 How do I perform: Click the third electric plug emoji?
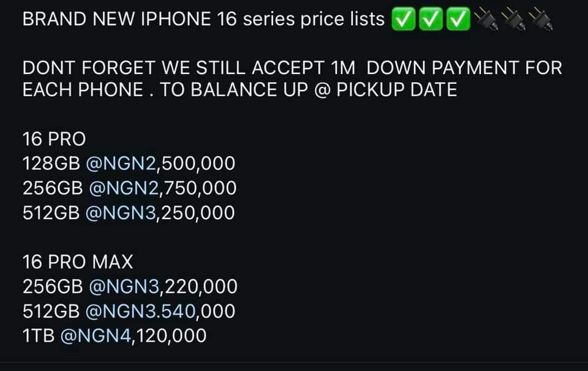click(541, 19)
